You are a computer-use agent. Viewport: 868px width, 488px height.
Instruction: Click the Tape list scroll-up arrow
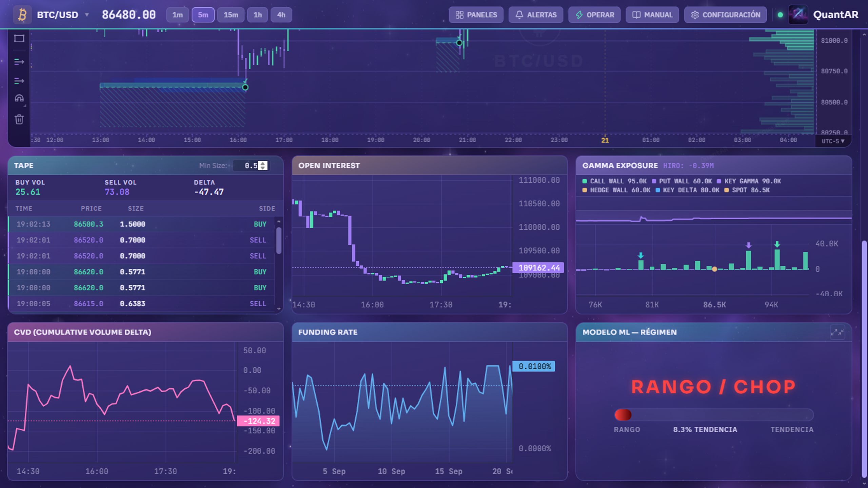coord(279,221)
